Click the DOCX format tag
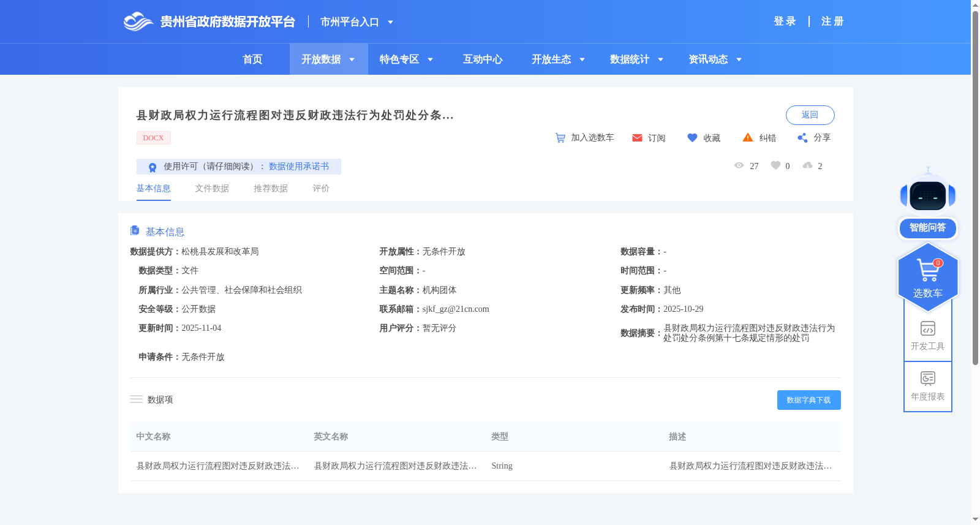The image size is (980, 525). 153,138
